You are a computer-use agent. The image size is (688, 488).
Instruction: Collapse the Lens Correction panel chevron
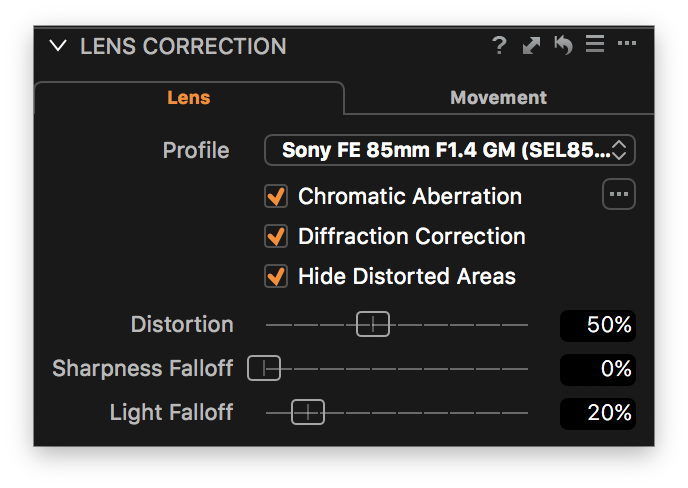pos(58,46)
